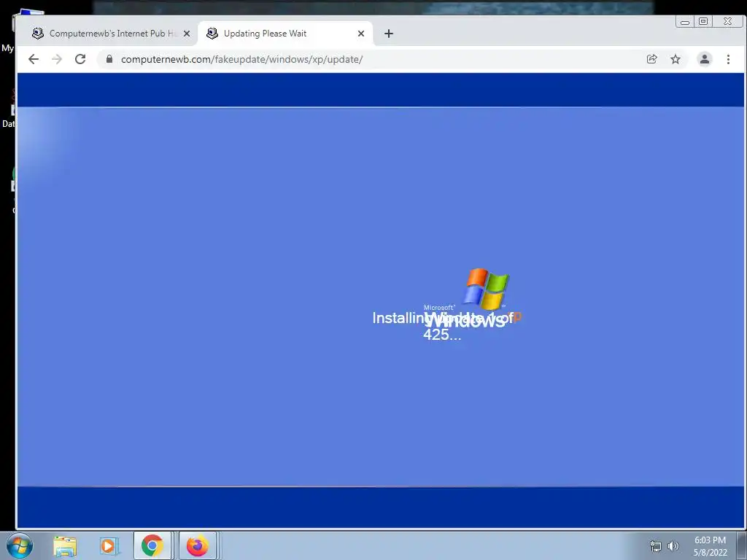Click the Windows XP flag logo

486,289
